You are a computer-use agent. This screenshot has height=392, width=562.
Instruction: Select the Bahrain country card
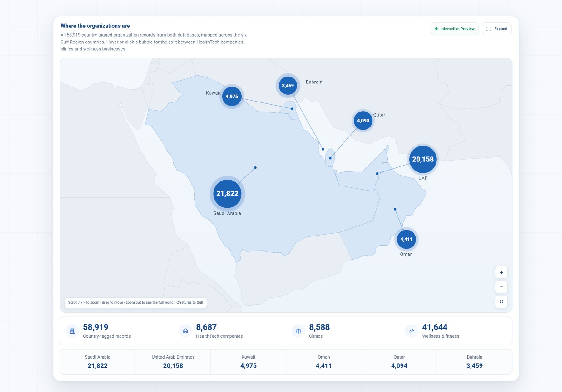pyautogui.click(x=475, y=362)
